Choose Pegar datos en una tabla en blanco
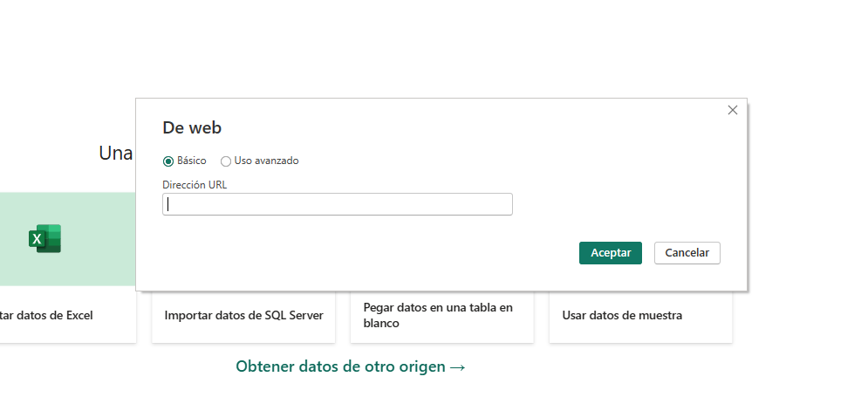Image resolution: width=868 pixels, height=404 pixels. click(438, 315)
